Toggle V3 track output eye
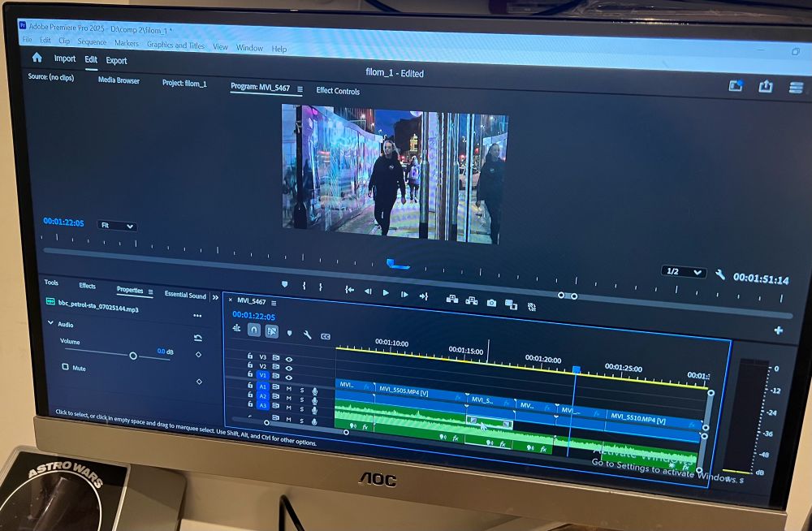 [289, 359]
